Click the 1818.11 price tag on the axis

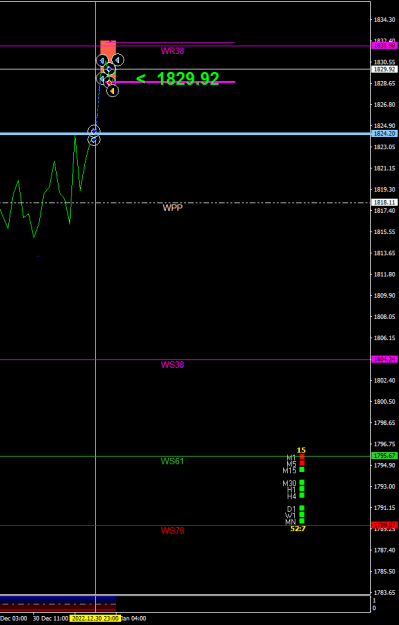click(x=385, y=202)
